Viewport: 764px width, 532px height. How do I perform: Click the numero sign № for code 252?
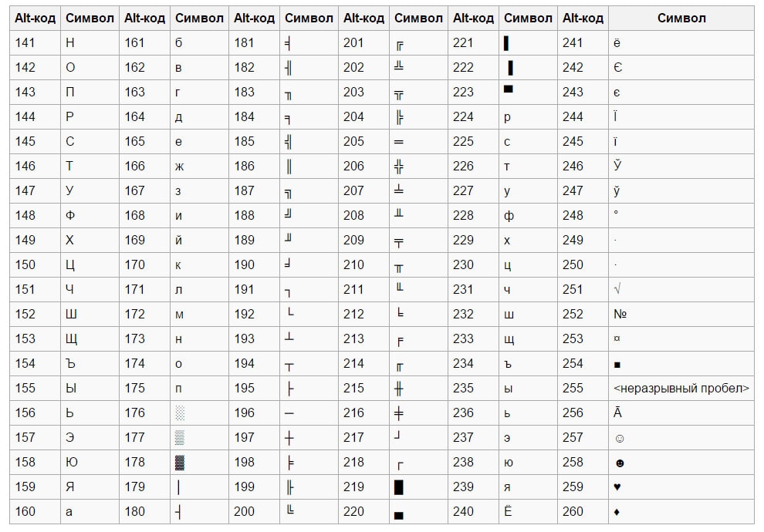[x=620, y=314]
